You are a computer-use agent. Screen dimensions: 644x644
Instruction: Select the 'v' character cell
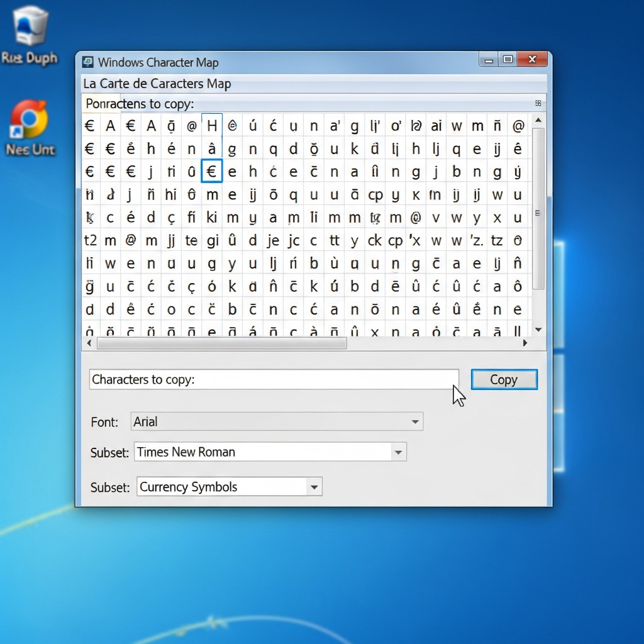(x=436, y=217)
